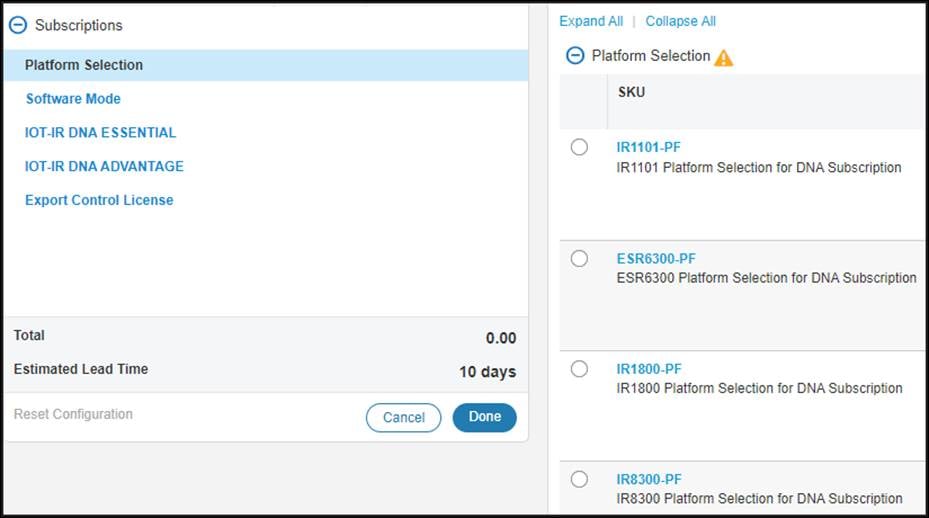
Task: Select the ESR6300-PF radio button
Action: (579, 258)
